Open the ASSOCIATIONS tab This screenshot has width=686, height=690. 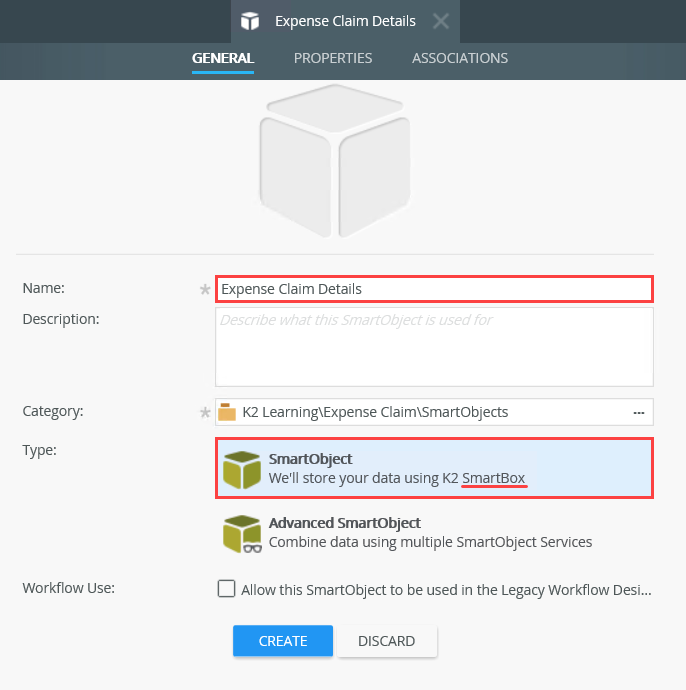pyautogui.click(x=460, y=58)
